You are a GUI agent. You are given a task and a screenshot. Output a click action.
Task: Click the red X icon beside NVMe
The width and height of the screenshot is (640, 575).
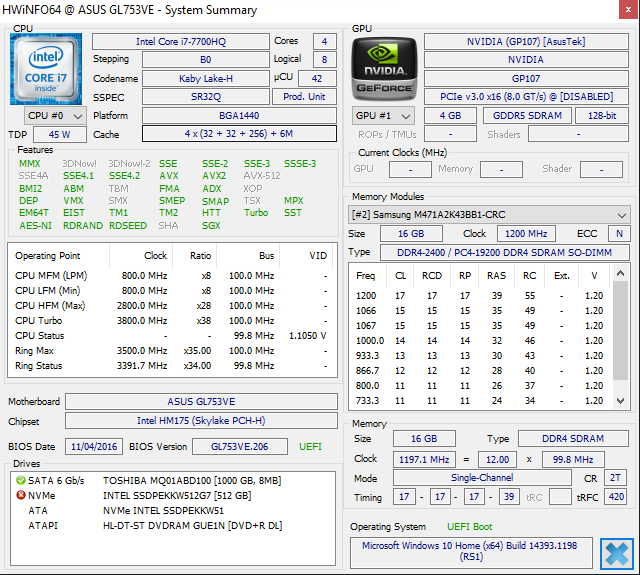tap(20, 495)
